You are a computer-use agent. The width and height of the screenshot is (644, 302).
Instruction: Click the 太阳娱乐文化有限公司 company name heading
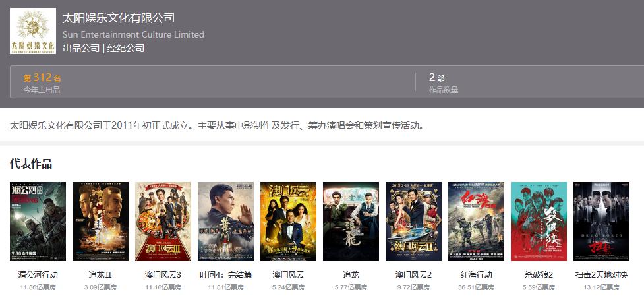click(x=119, y=18)
